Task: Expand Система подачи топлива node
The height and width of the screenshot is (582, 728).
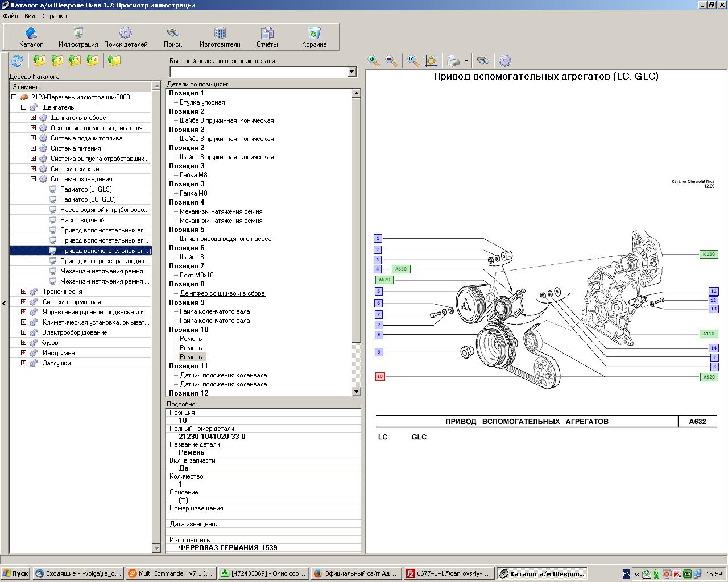Action: point(33,138)
